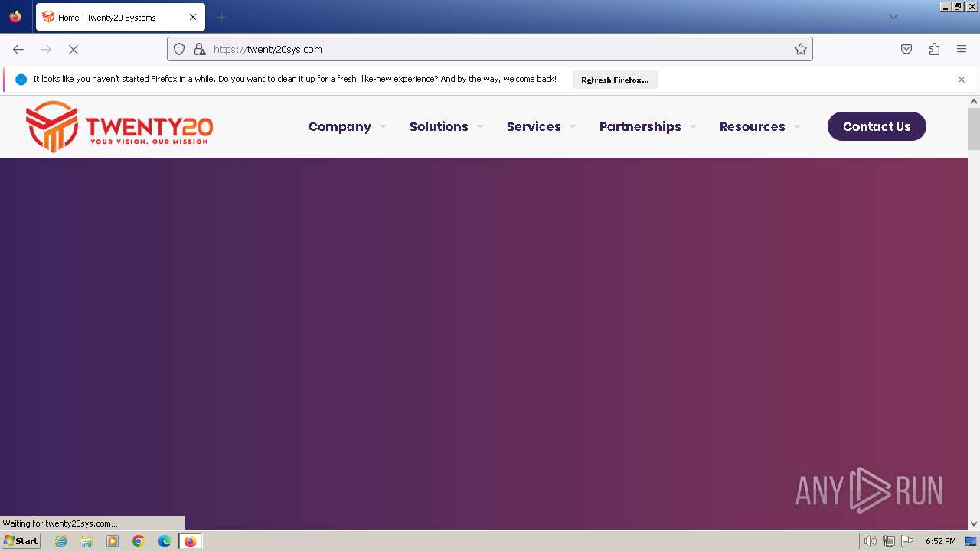Go back one page
This screenshot has width=980, height=551.
click(x=18, y=49)
